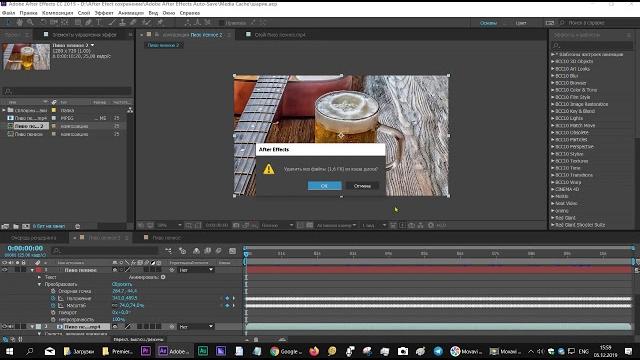
Task: Open Firefox from the taskbar
Action: point(314,351)
